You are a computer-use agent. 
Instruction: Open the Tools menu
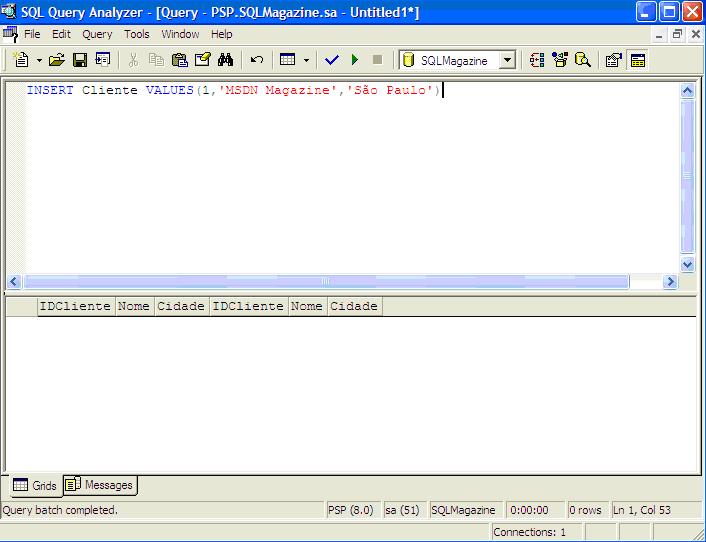[x=137, y=34]
